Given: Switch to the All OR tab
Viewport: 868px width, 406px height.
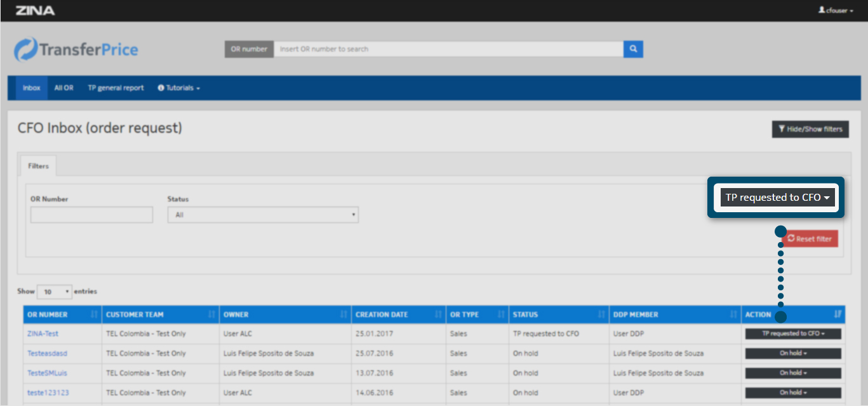Looking at the screenshot, I should (x=63, y=88).
